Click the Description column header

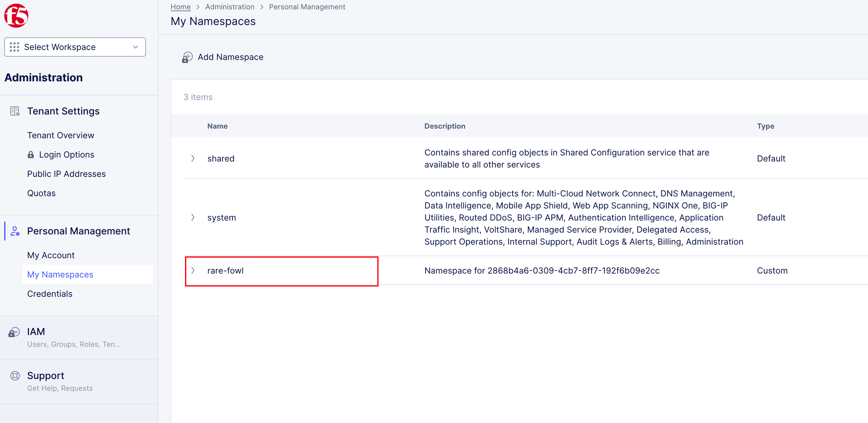(445, 126)
